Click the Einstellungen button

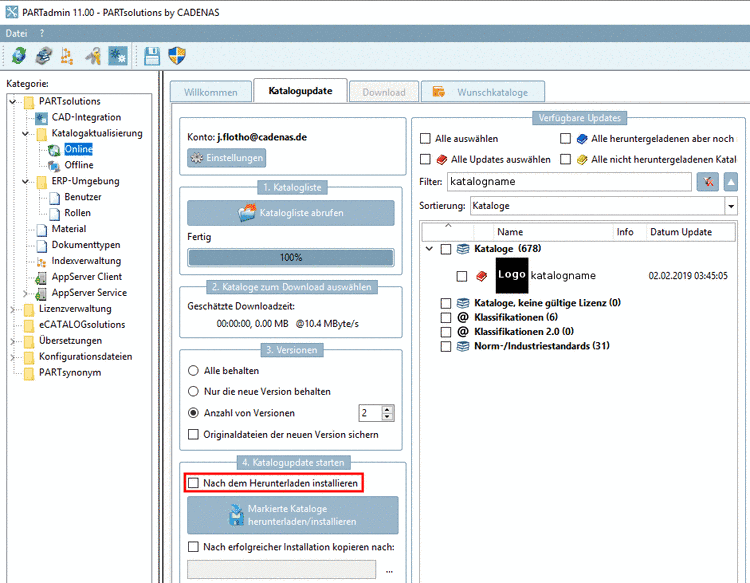(227, 158)
